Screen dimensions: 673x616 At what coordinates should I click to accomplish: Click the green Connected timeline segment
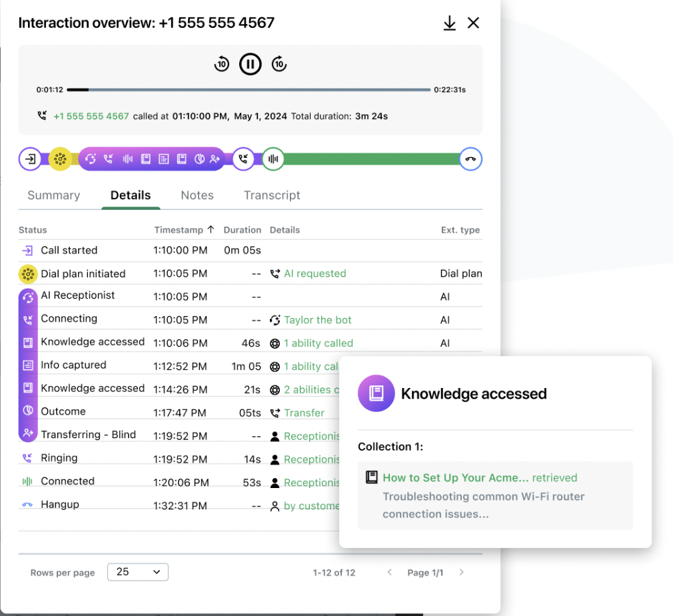(x=371, y=159)
